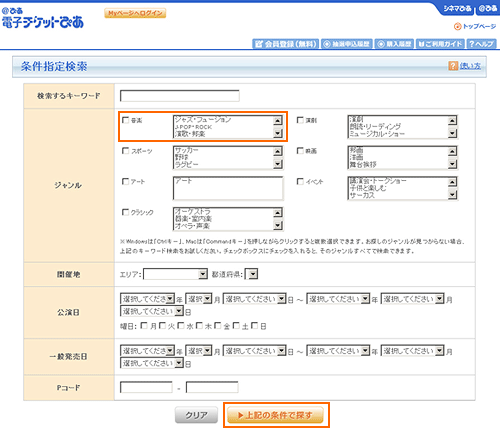Switch to the シネマぴあ tab
Viewport: 500px width, 428px height.
click(x=457, y=9)
